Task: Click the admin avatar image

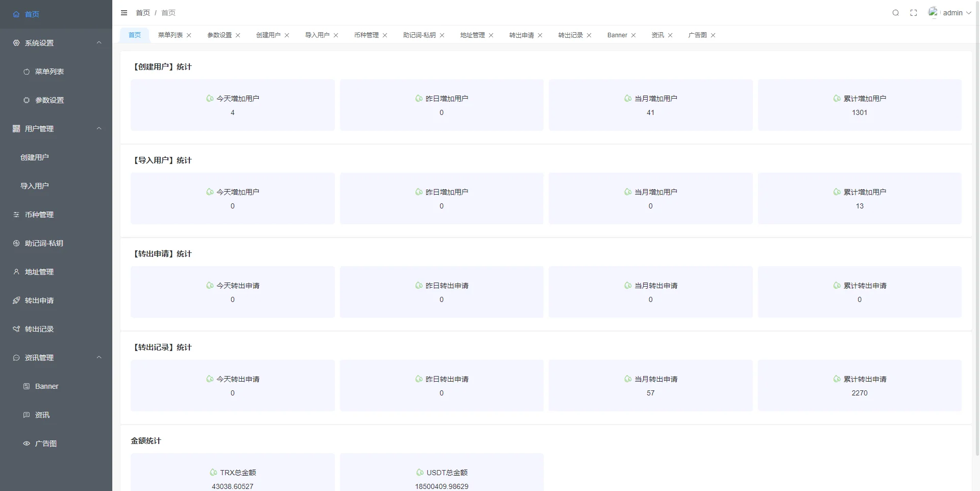Action: pos(933,12)
